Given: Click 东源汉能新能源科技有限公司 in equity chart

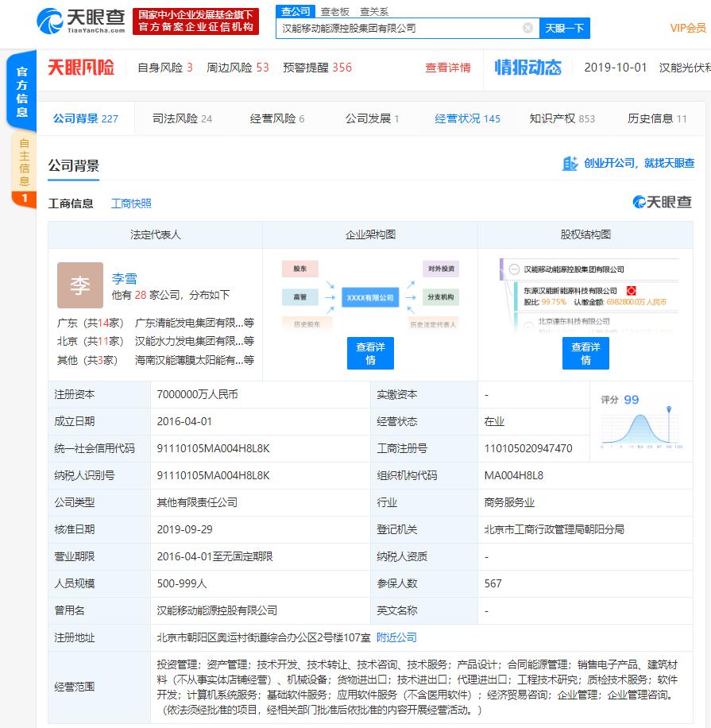Looking at the screenshot, I should pos(570,291).
